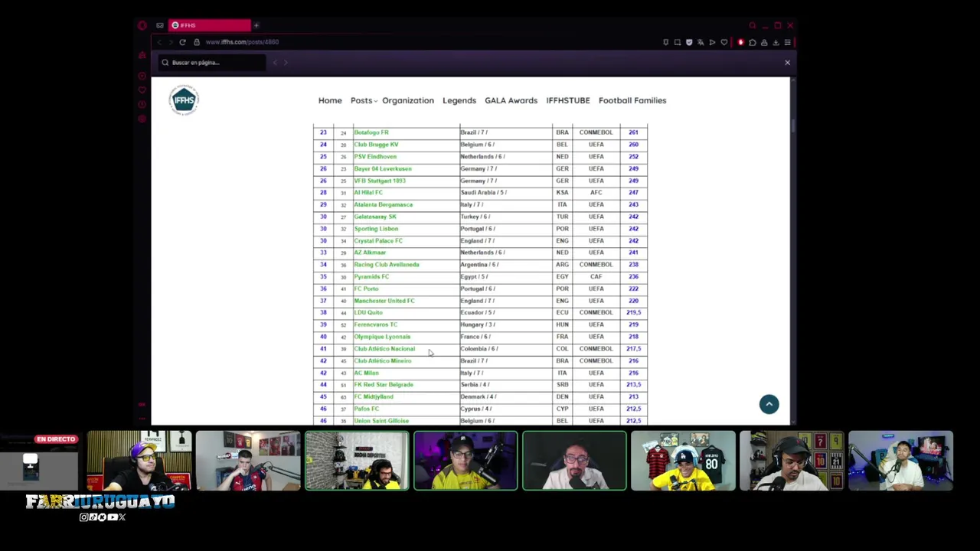Open the Al Hilal FC link
This screenshot has height=551, width=980.
(x=368, y=193)
